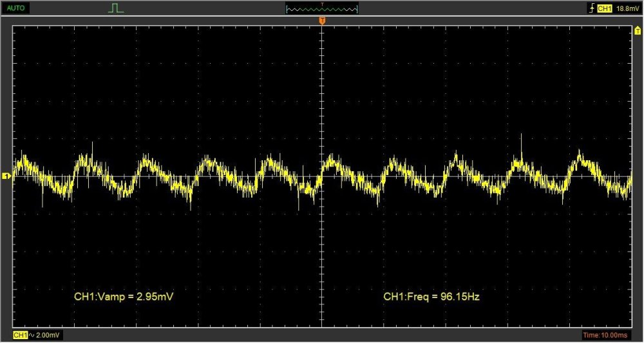Image resolution: width=644 pixels, height=343 pixels.
Task: Click the CH1:Freq = 96.15Hz measurement
Action: click(432, 297)
